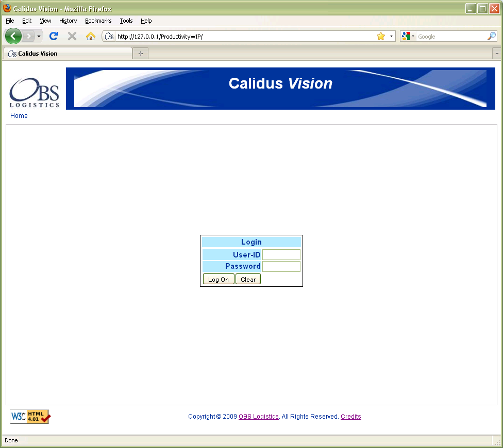This screenshot has height=448, width=503.
Task: Click the Clear button
Action: [x=248, y=279]
